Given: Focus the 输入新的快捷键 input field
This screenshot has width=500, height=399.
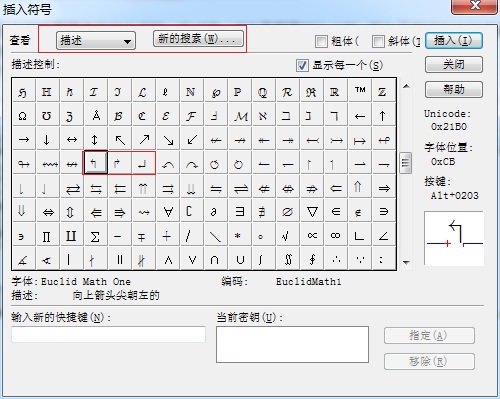Looking at the screenshot, I should [108, 334].
